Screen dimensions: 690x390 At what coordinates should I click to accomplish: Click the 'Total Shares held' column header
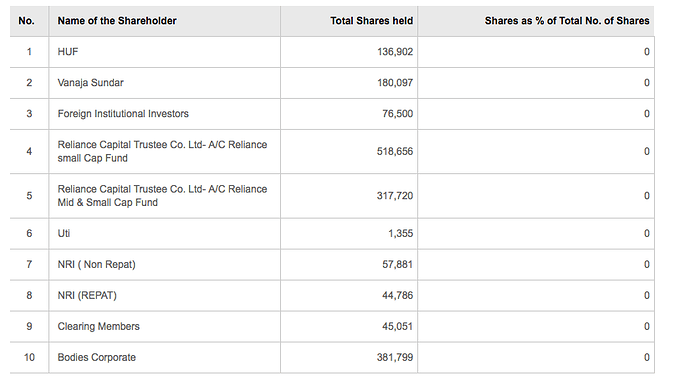(x=371, y=21)
